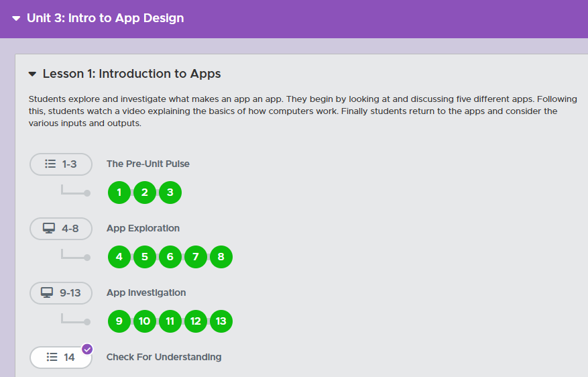Click the Lesson 1: Introduction to Apps heading
This screenshot has height=377, width=588.
(131, 74)
